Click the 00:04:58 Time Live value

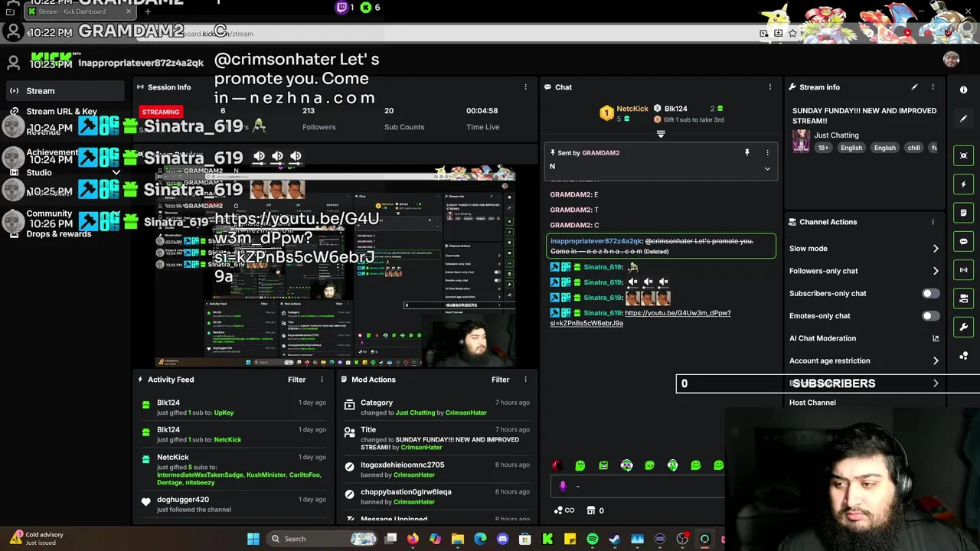click(x=482, y=111)
